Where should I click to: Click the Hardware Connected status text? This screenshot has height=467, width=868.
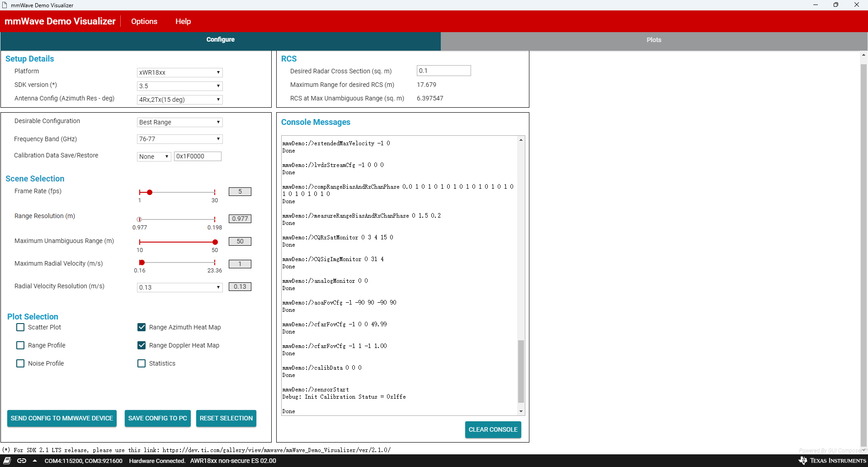157,461
